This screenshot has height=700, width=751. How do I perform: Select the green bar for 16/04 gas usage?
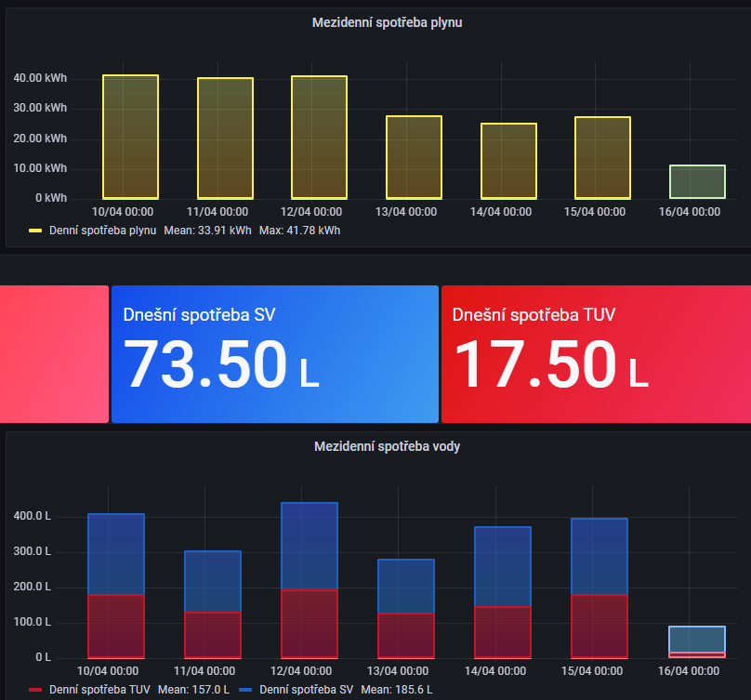[x=696, y=182]
